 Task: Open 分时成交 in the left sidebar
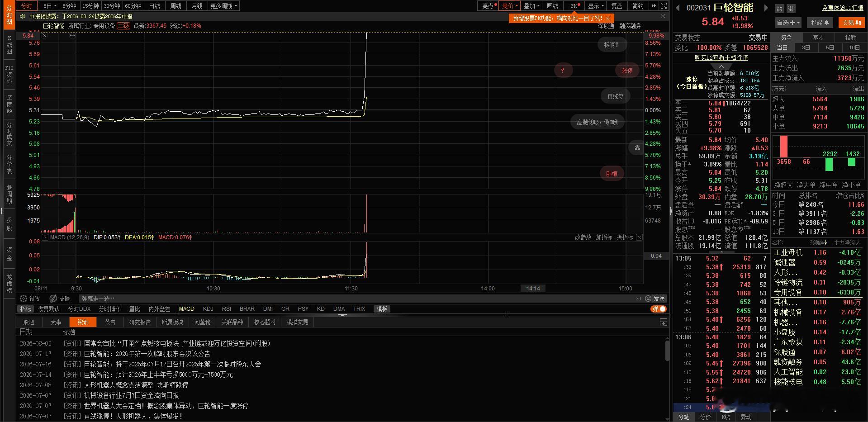[9, 134]
